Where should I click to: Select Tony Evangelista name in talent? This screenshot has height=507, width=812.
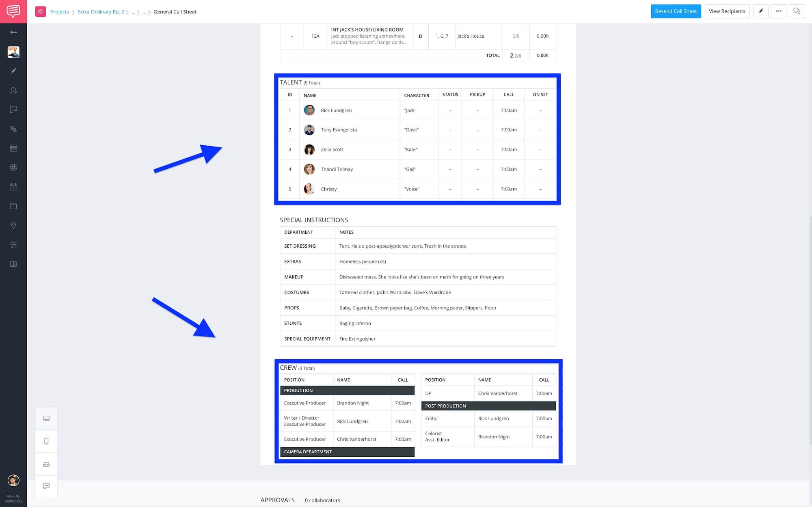[339, 130]
